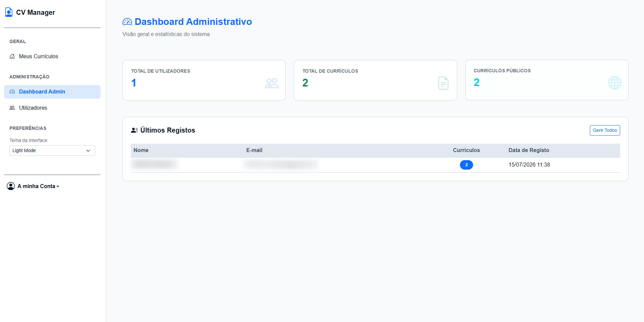Image resolution: width=644 pixels, height=322 pixels.
Task: Click the Data de Registo column header
Action: click(529, 150)
